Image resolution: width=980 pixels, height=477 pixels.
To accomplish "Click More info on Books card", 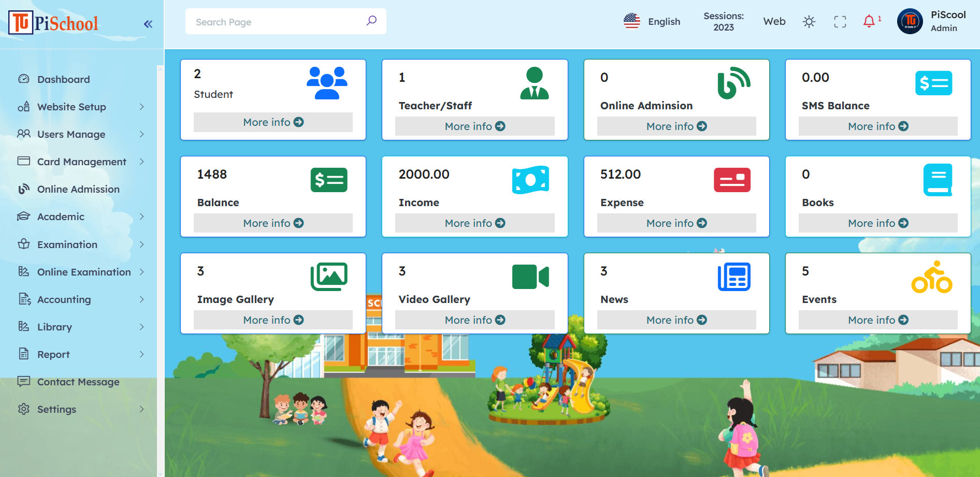I will pyautogui.click(x=878, y=223).
